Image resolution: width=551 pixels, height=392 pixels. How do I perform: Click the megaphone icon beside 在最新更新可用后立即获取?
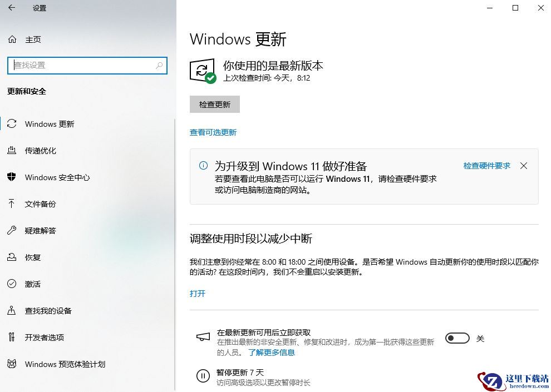tap(203, 337)
